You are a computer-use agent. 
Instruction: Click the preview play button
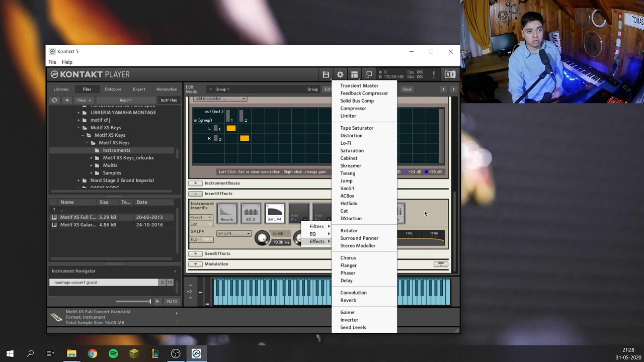click(157, 301)
